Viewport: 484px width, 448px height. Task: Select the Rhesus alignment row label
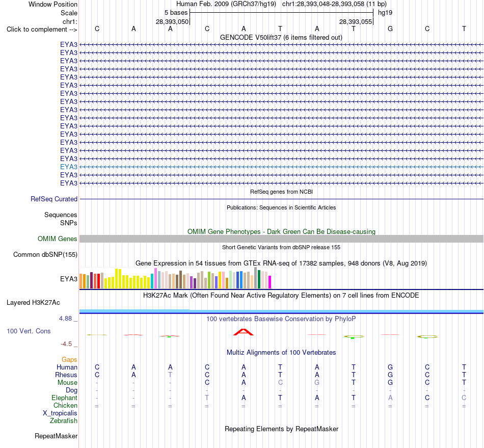click(66, 375)
